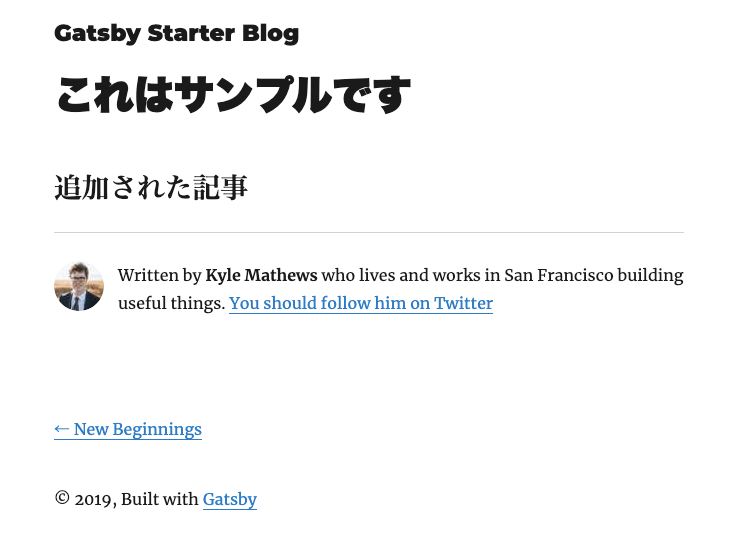Image resolution: width=740 pixels, height=555 pixels.
Task: Click the left arrow before New Beginnings
Action: click(61, 429)
